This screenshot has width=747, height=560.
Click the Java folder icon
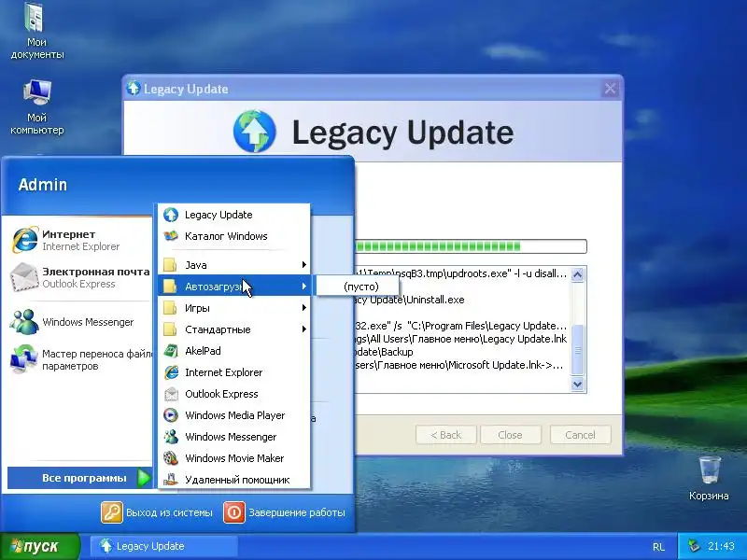click(x=170, y=265)
